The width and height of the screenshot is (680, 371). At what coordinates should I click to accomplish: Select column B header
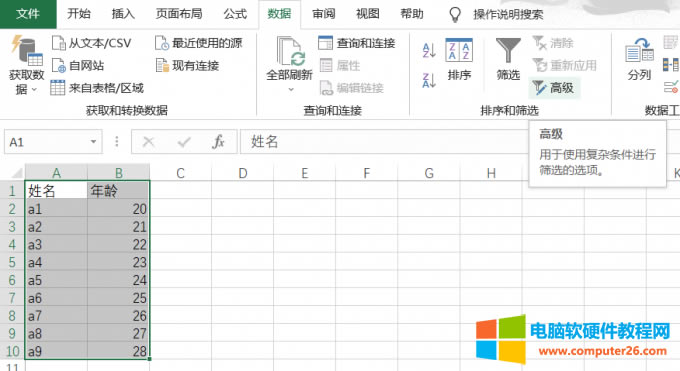tap(118, 173)
